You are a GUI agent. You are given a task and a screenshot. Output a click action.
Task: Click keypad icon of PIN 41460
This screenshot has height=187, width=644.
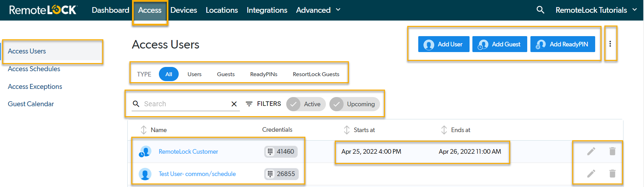[x=270, y=152]
